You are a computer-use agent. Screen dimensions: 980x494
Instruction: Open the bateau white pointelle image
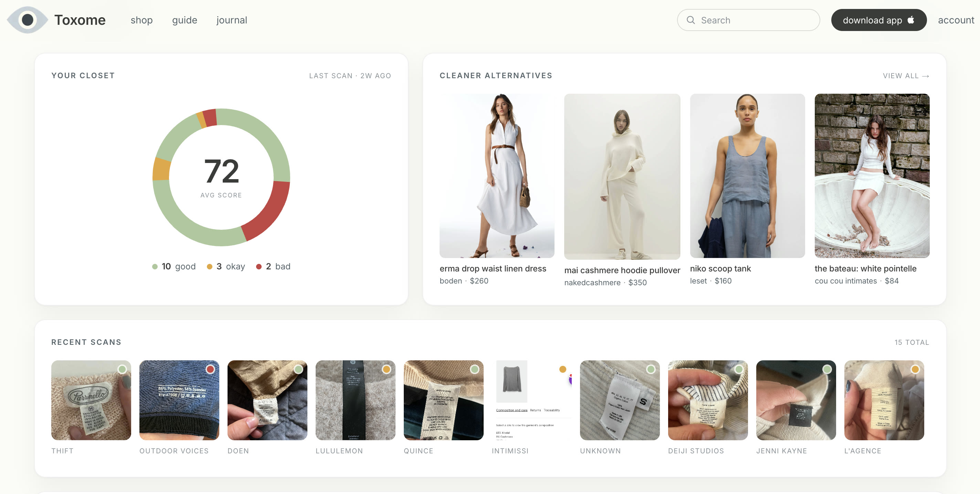[x=872, y=175]
